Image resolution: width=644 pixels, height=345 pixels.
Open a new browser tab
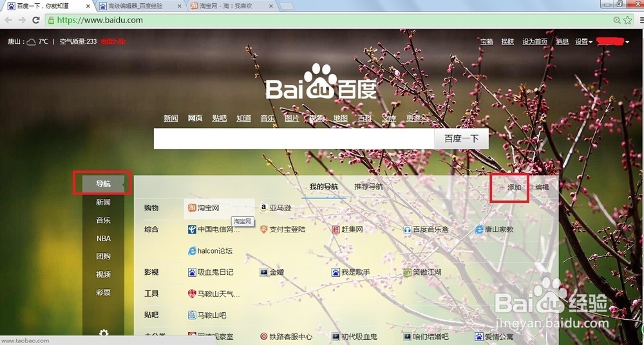pyautogui.click(x=287, y=6)
